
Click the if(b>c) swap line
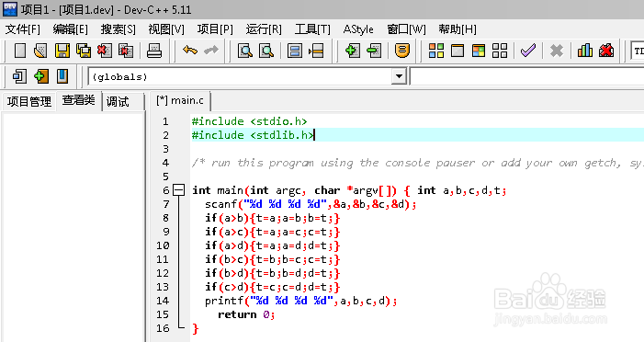(x=273, y=259)
